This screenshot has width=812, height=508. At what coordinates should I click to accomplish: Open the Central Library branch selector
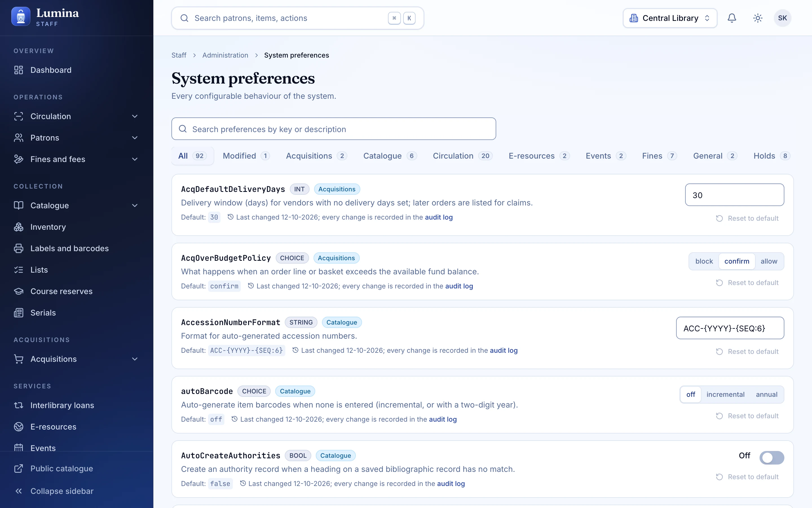point(670,18)
